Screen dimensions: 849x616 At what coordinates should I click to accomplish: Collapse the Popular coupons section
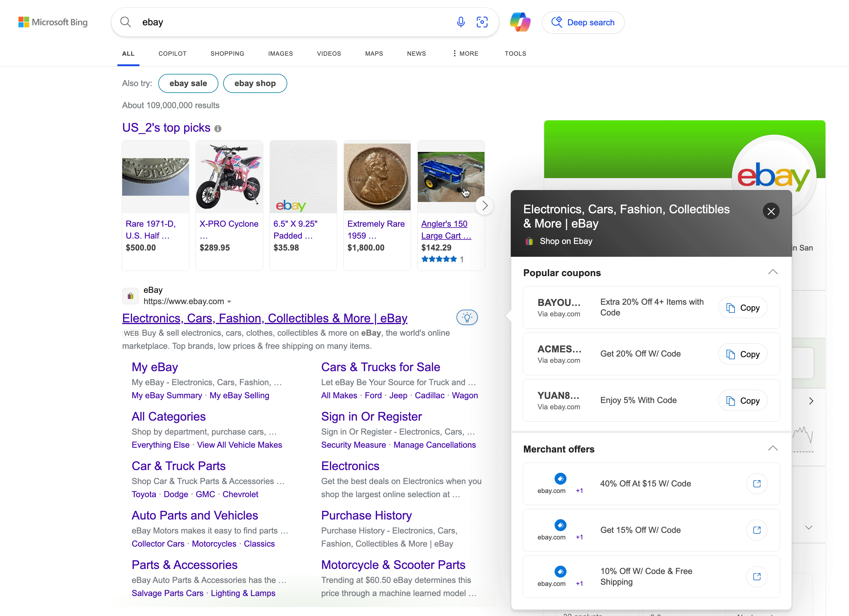click(x=773, y=272)
